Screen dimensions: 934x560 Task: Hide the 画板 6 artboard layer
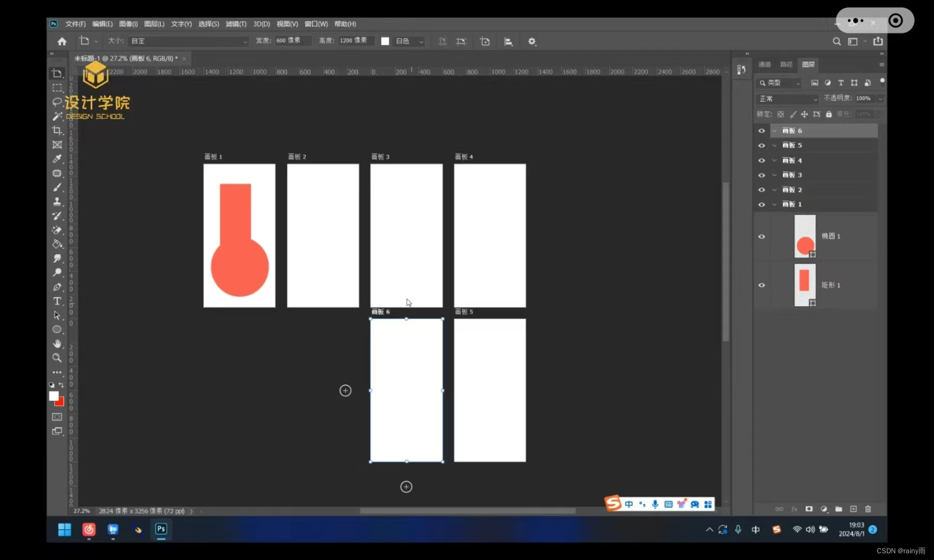tap(762, 131)
